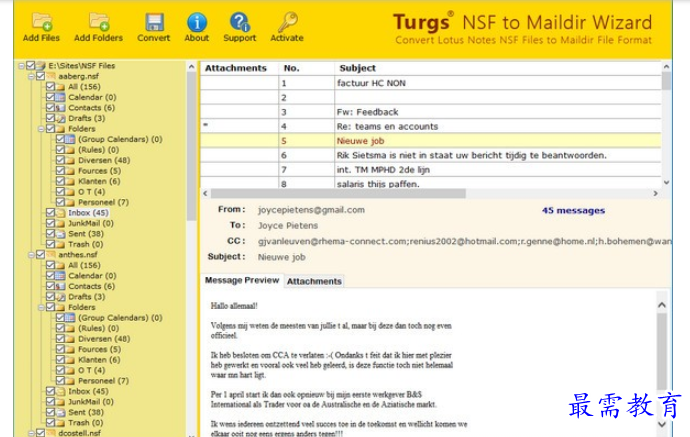
Task: Uncheck the E:\Sites\NSF Files root checkbox
Action: [30, 66]
